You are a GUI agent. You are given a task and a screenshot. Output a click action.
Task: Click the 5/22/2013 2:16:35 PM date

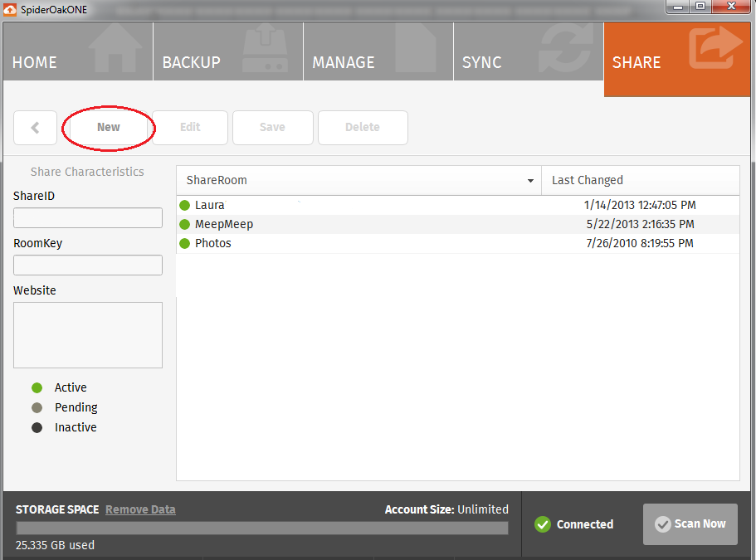coord(641,224)
